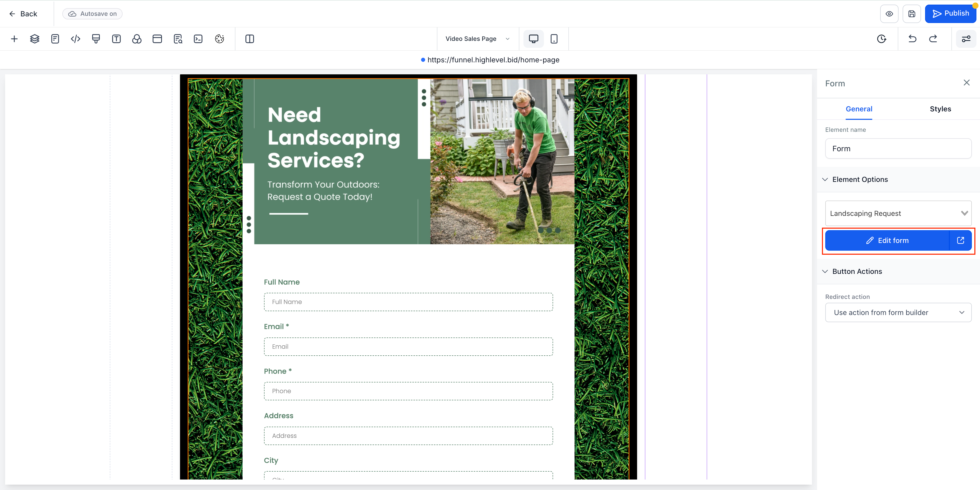Open the Redirect action dropdown
This screenshot has height=490, width=980.
(898, 312)
